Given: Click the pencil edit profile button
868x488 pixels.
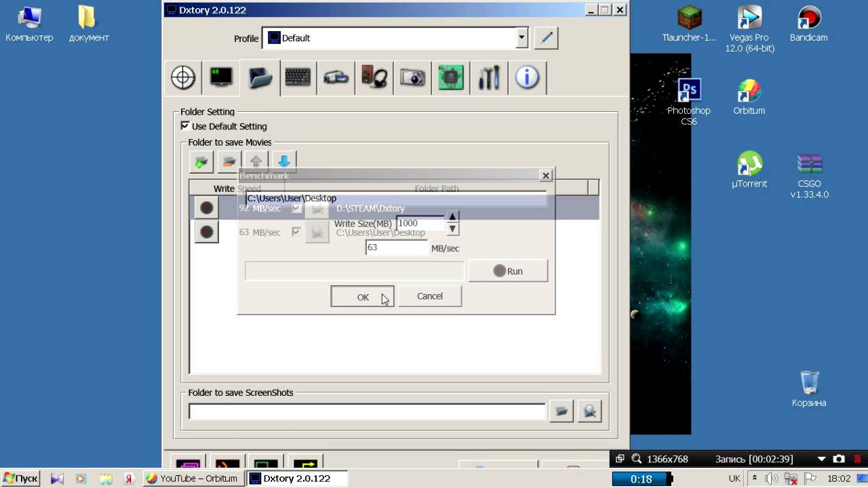Looking at the screenshot, I should [x=546, y=38].
